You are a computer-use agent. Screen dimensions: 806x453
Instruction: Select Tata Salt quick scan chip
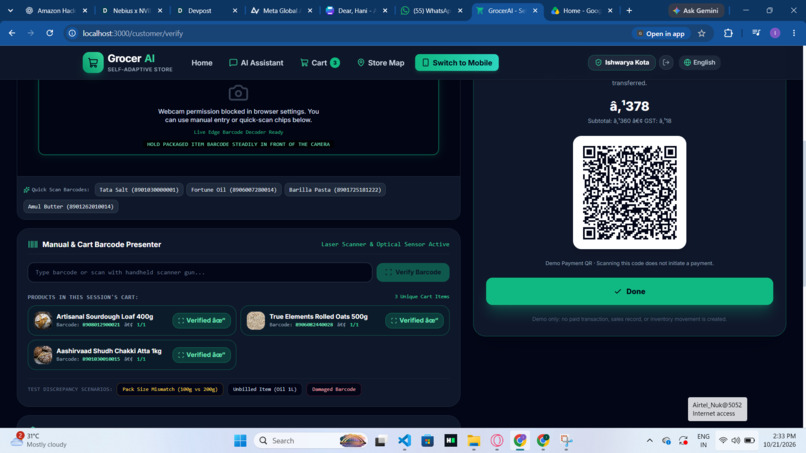tap(139, 190)
